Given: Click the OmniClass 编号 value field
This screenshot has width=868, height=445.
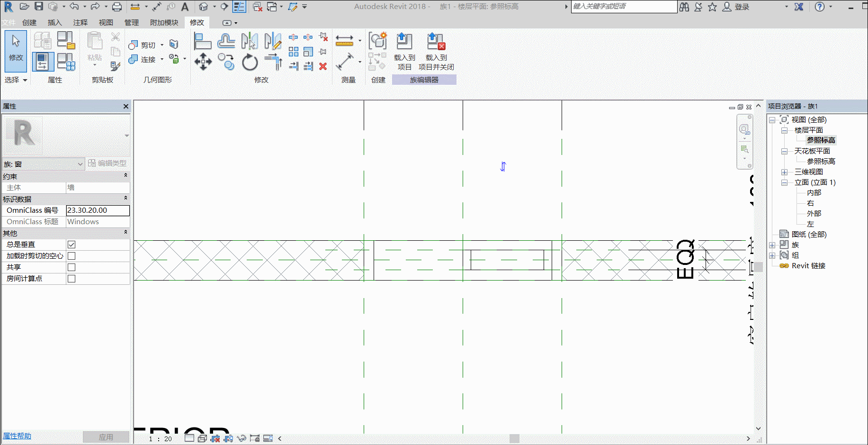Looking at the screenshot, I should tap(98, 210).
